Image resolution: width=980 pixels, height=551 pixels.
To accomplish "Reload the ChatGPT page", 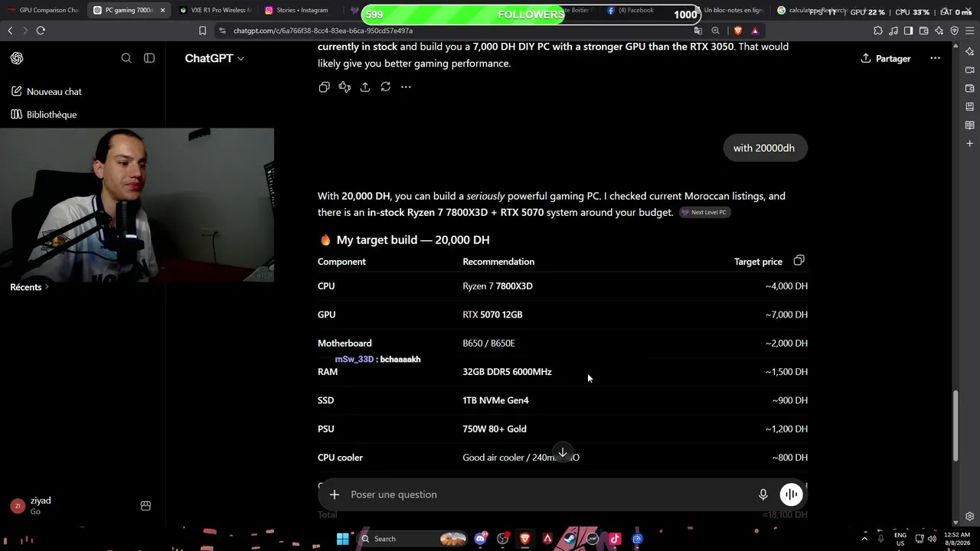I will (x=41, y=31).
